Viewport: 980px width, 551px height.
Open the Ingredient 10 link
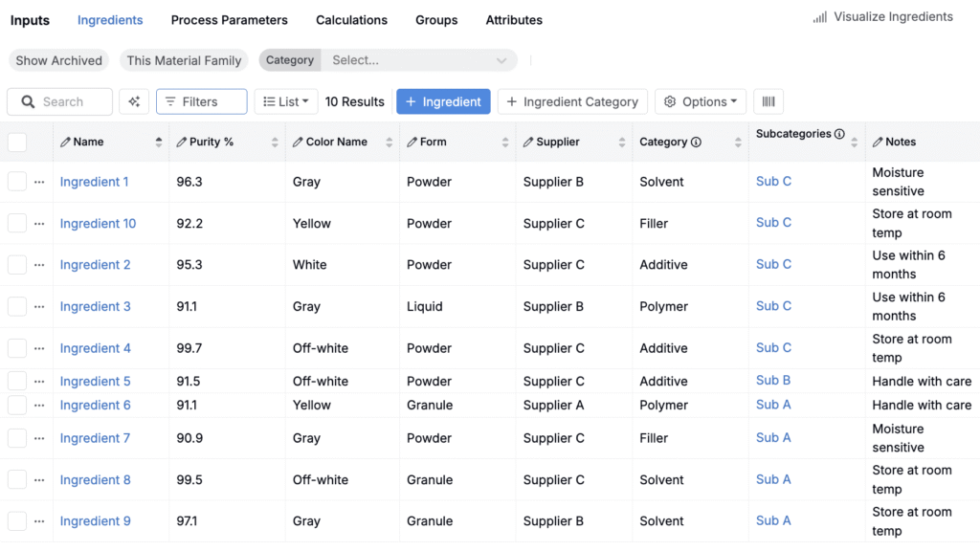98,224
